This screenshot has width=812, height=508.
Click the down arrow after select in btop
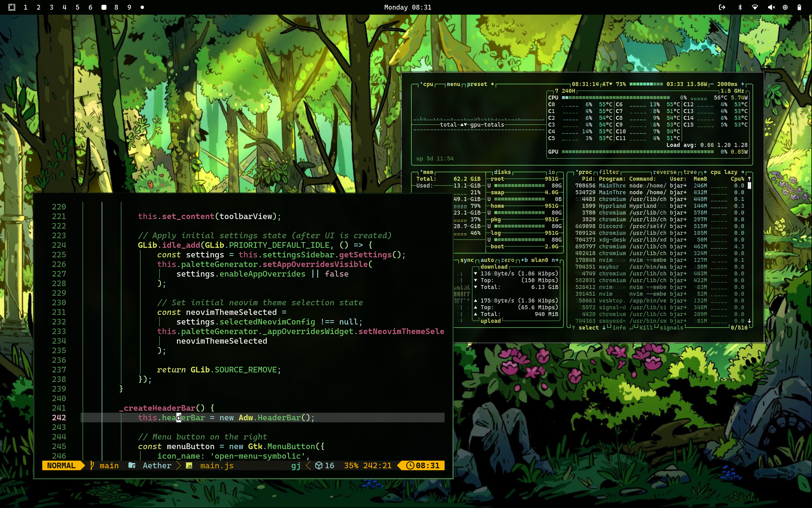(604, 328)
